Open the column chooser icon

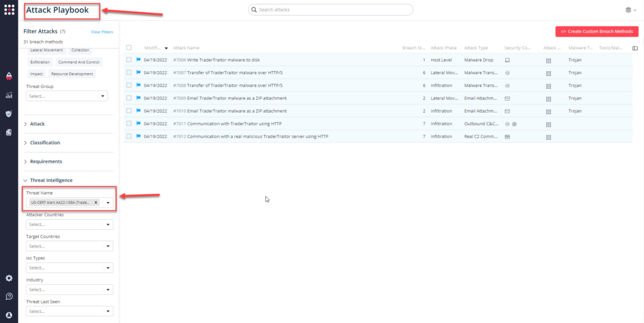[635, 48]
